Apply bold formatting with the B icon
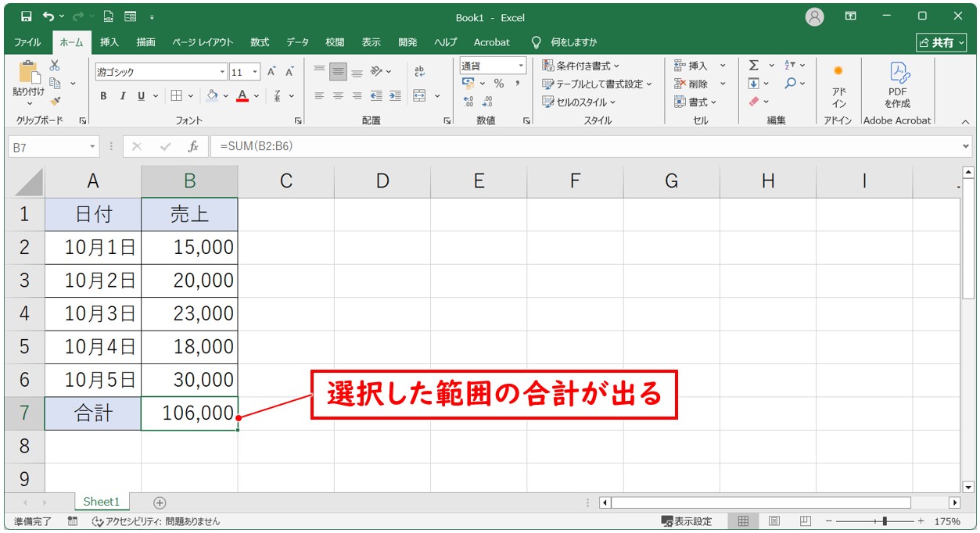 click(103, 95)
